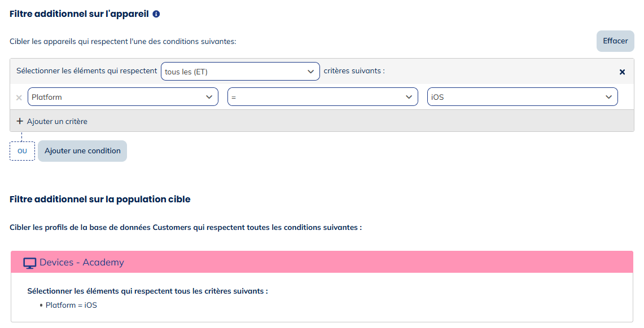The image size is (644, 328).
Task: Open the "tous les (ET)" dropdown
Action: tap(240, 72)
